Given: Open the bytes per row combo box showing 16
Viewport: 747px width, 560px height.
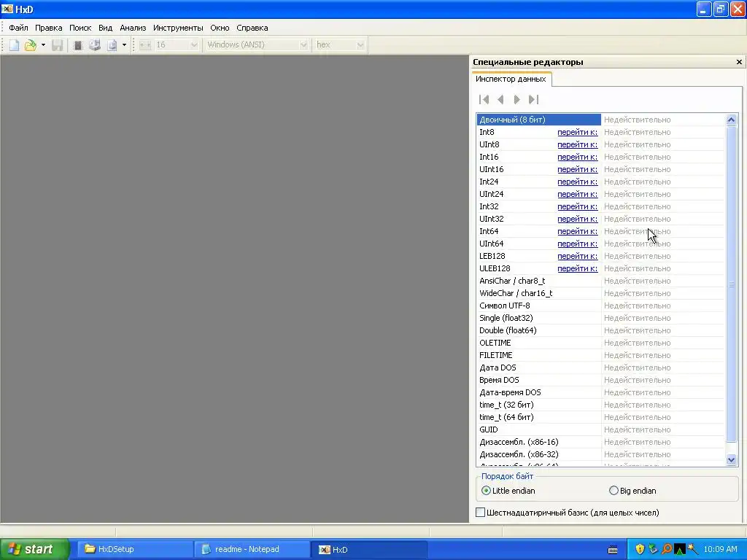Looking at the screenshot, I should coord(176,44).
